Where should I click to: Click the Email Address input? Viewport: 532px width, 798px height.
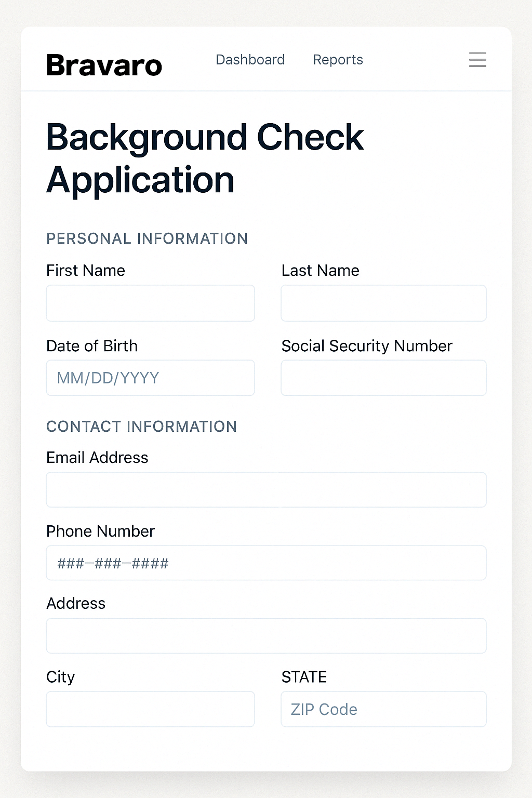[x=267, y=489]
